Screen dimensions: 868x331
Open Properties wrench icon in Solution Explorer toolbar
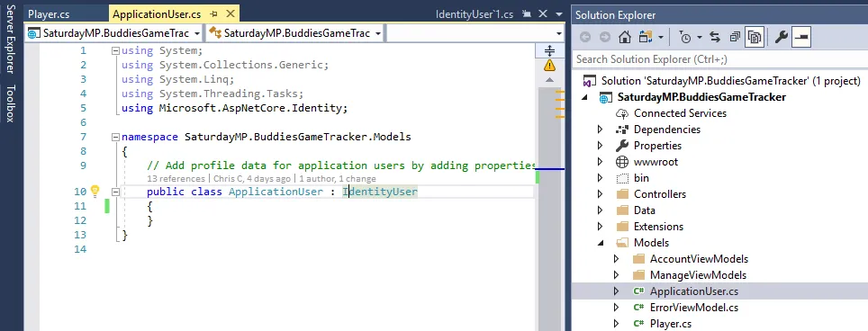tap(781, 37)
